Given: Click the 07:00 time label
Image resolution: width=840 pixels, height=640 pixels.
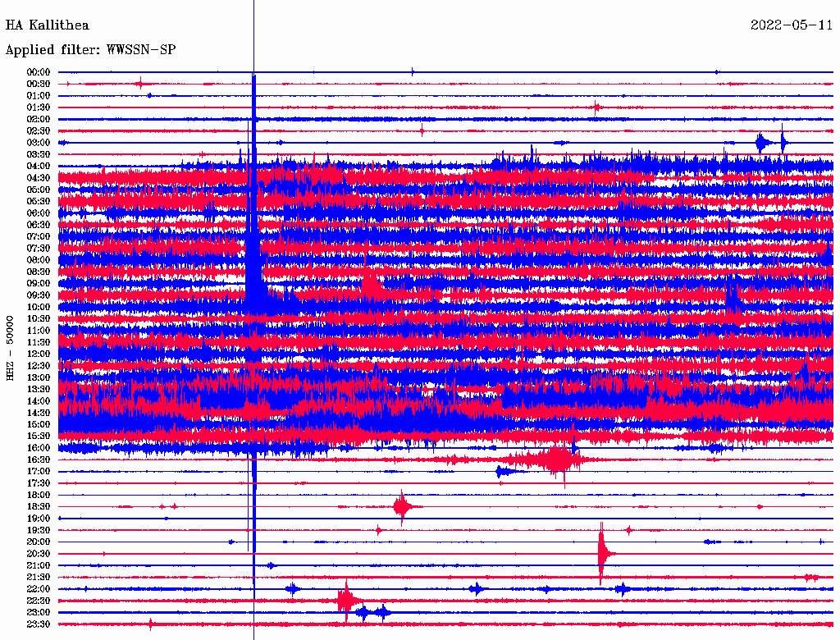Looking at the screenshot, I should 39,236.
